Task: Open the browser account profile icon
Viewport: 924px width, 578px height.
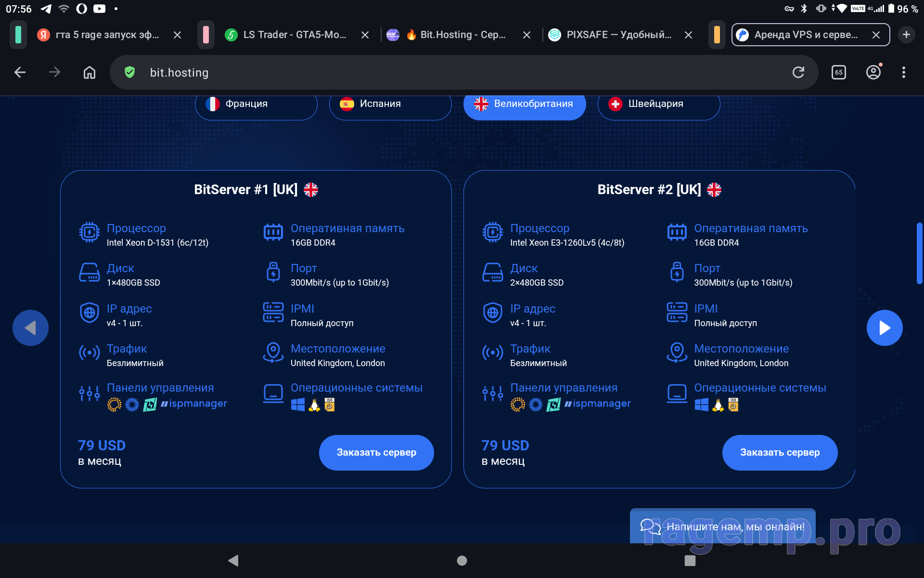Action: point(873,72)
